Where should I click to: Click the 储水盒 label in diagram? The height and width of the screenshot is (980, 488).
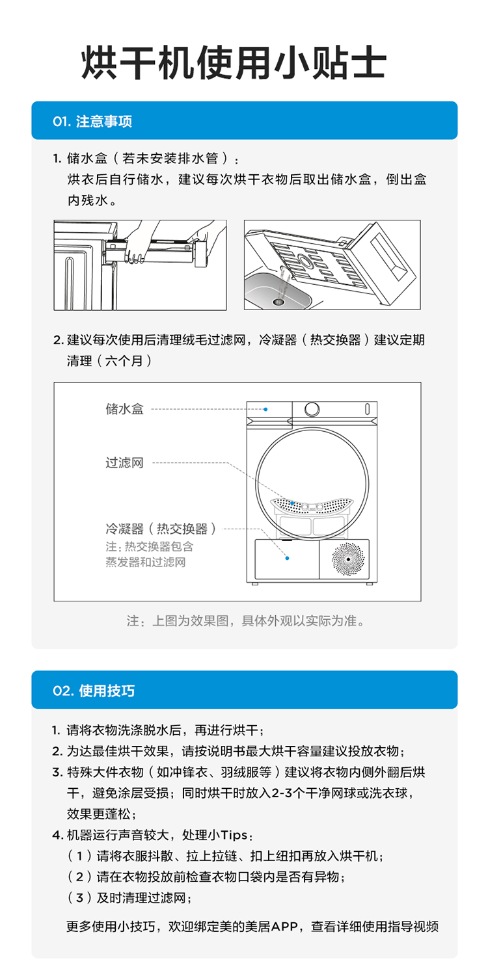[124, 409]
